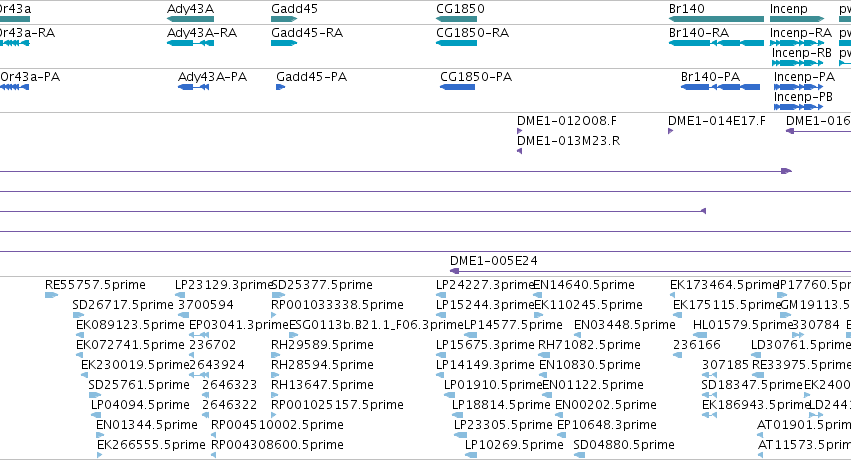Select the DME1-014E17.F feature arrow
Image resolution: width=851 pixels, height=460 pixels.
670,131
